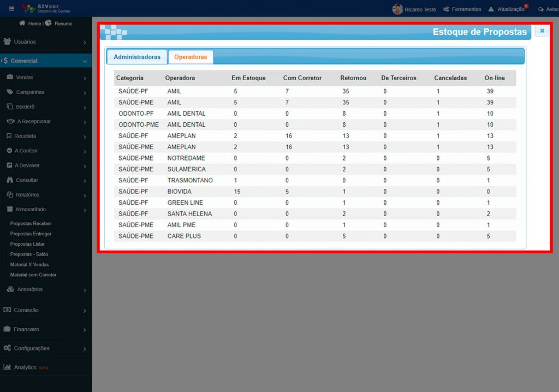Click the Home link text
The height and width of the screenshot is (392, 559).
(x=34, y=23)
